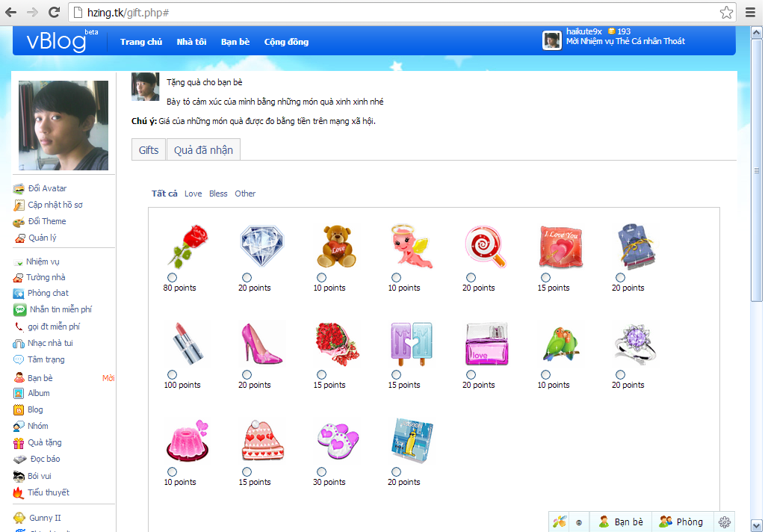This screenshot has width=765, height=532.
Task: Open the browser menu hamburger icon
Action: click(x=750, y=12)
